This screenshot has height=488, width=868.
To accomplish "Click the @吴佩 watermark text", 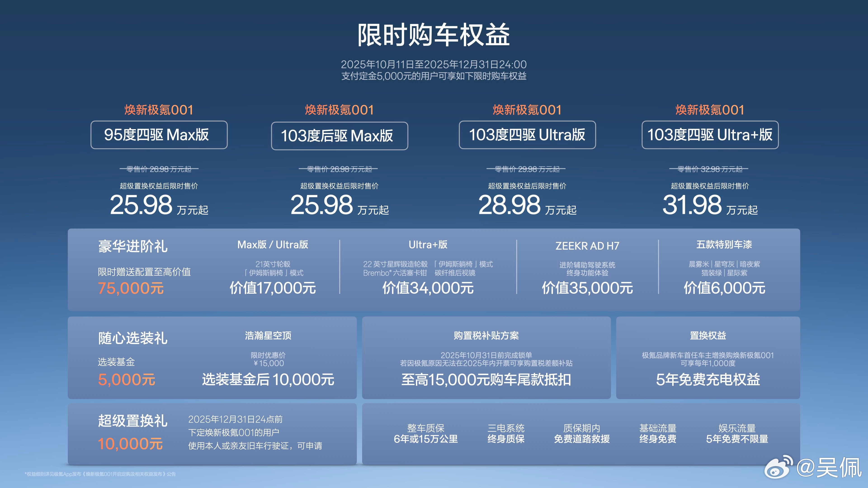I will 829,467.
